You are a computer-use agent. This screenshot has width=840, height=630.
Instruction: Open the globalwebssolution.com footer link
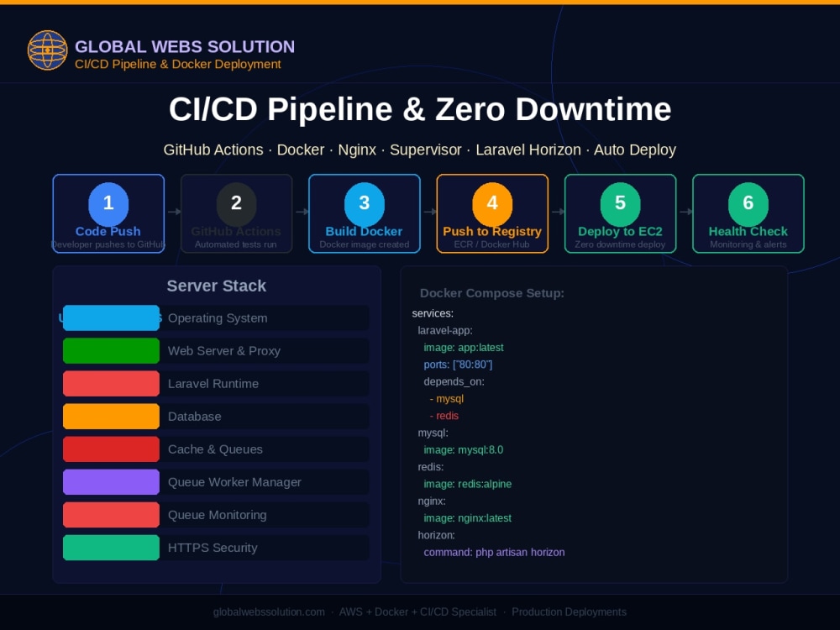pyautogui.click(x=269, y=612)
